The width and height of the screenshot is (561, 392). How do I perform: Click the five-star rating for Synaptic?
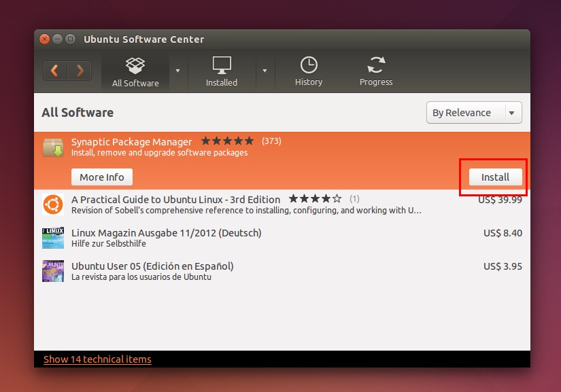(x=228, y=141)
